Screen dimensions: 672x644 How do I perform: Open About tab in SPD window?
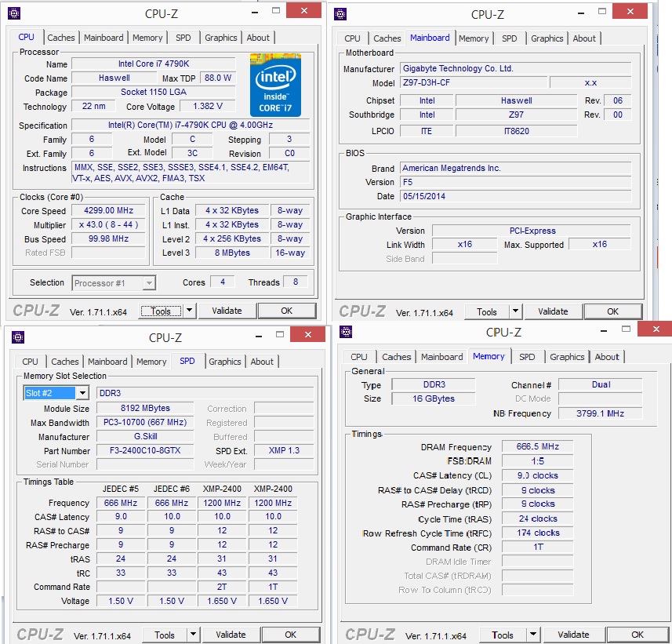point(262,362)
